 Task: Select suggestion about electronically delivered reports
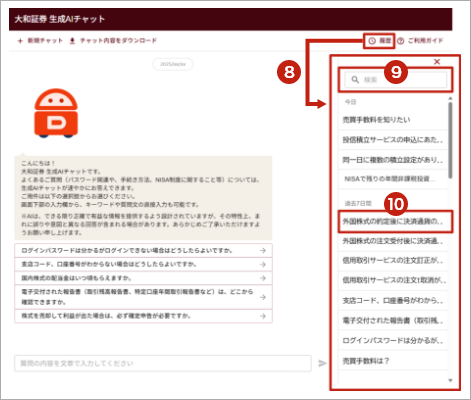tap(143, 297)
